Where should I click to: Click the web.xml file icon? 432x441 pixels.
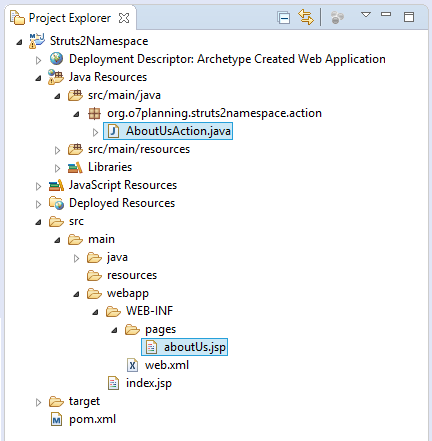pyautogui.click(x=132, y=365)
